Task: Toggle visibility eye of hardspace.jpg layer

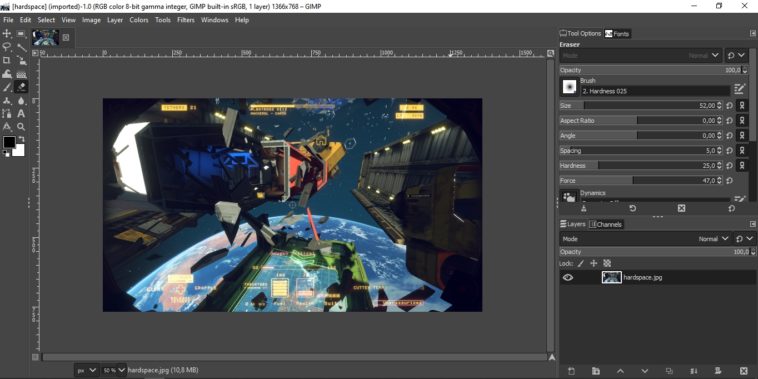Action: [568, 277]
